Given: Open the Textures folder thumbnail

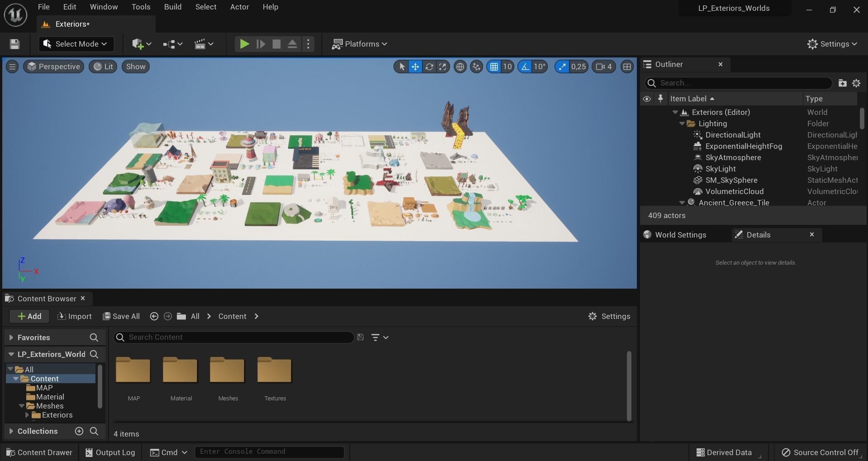Looking at the screenshot, I should tap(275, 370).
